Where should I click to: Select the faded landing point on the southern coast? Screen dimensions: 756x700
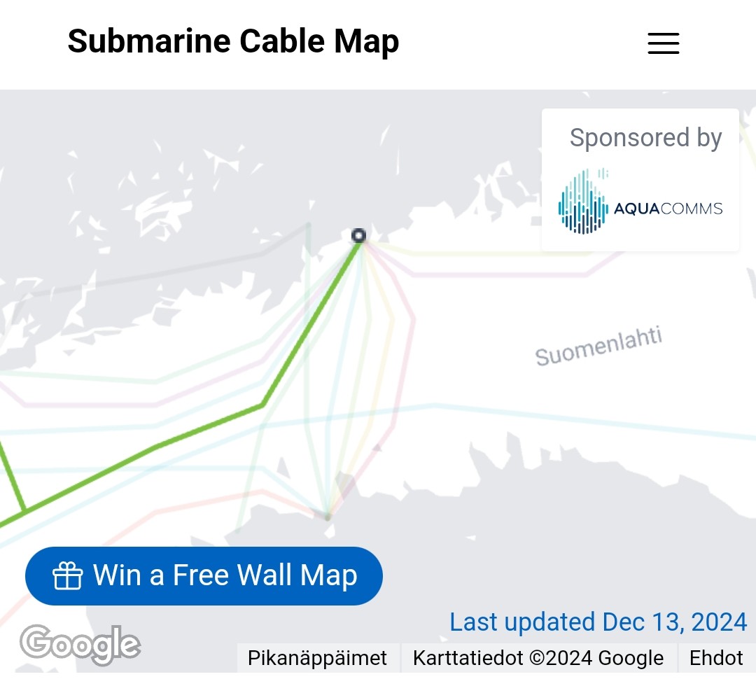click(328, 517)
